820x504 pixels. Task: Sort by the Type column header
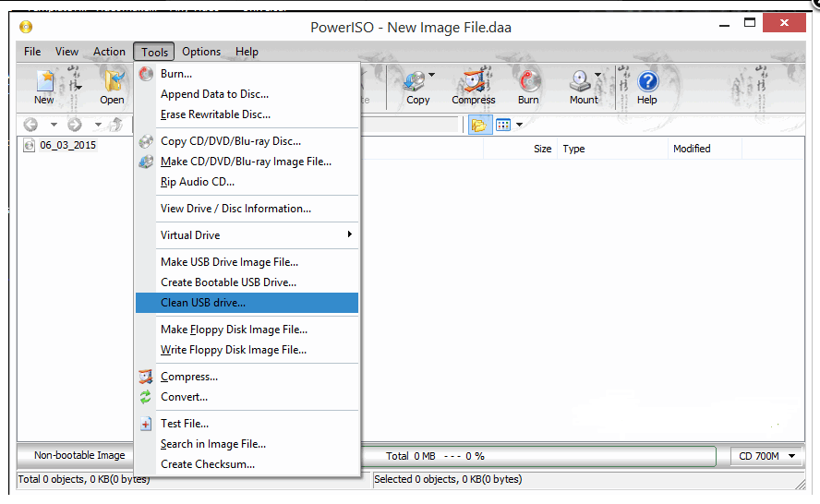(573, 149)
